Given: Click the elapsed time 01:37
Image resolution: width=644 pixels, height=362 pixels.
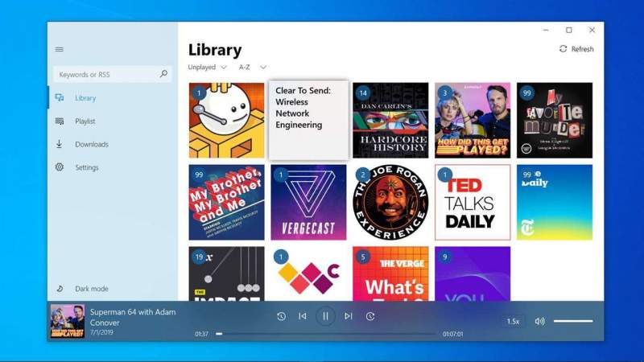Looking at the screenshot, I should [201, 334].
